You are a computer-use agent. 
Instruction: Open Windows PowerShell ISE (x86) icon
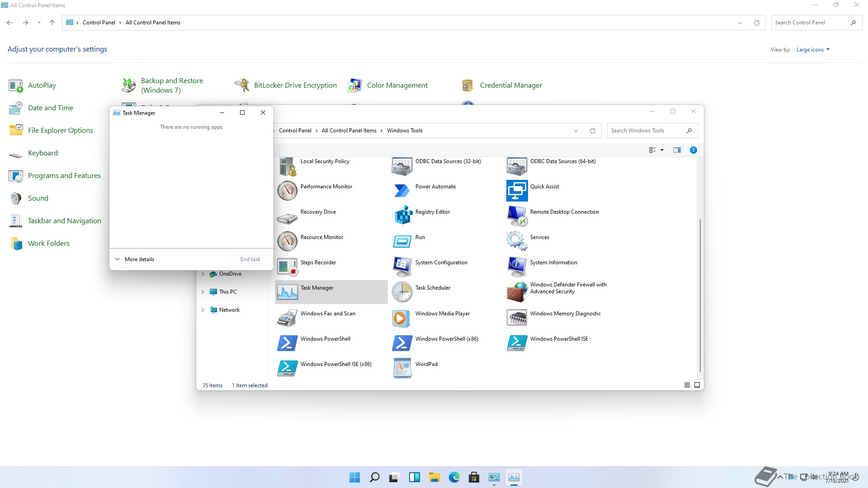(x=288, y=368)
